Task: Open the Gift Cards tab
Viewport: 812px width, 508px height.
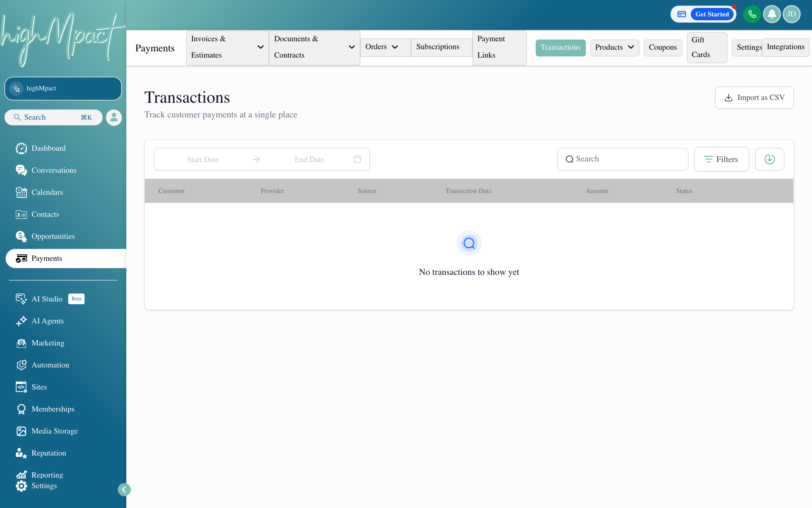Action: tap(707, 47)
